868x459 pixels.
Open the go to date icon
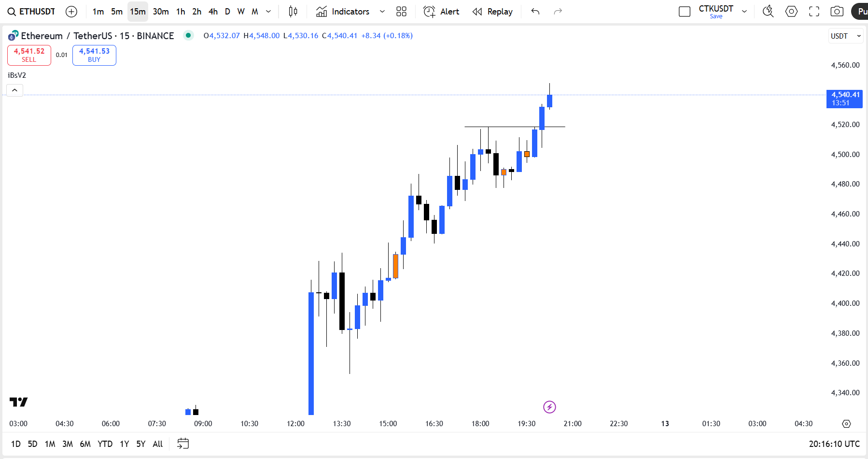pos(183,444)
